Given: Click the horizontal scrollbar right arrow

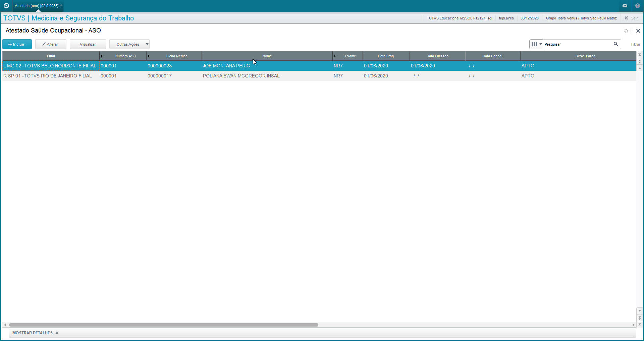Looking at the screenshot, I should point(633,325).
